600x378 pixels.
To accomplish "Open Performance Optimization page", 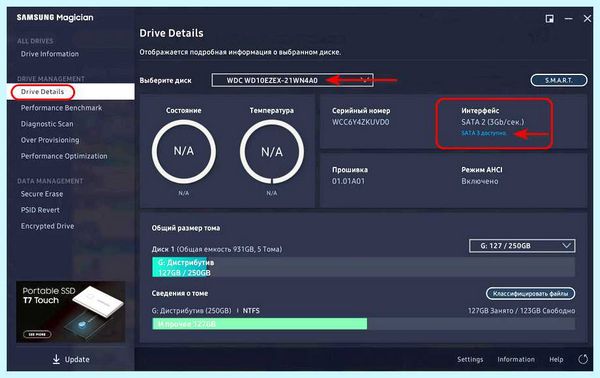I will click(64, 156).
